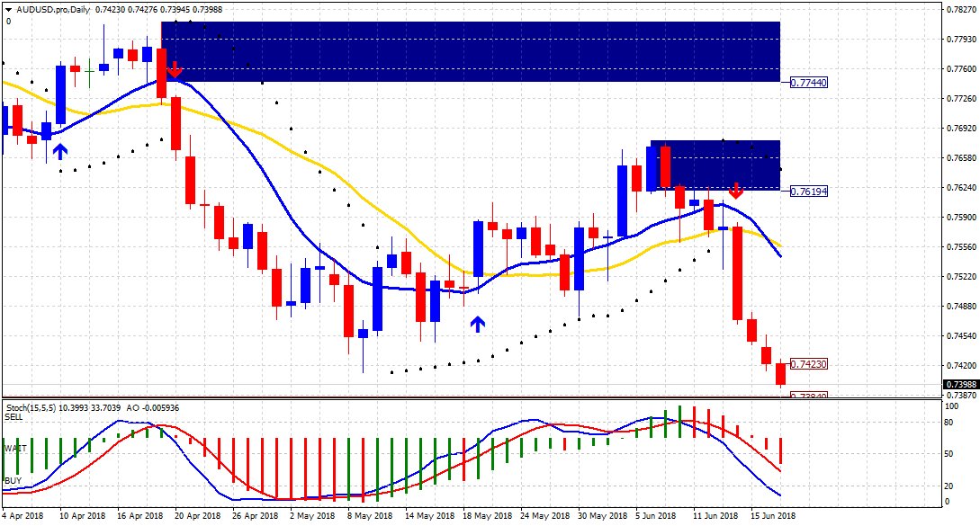Click the 4 Apr 2018 date label

click(x=22, y=516)
